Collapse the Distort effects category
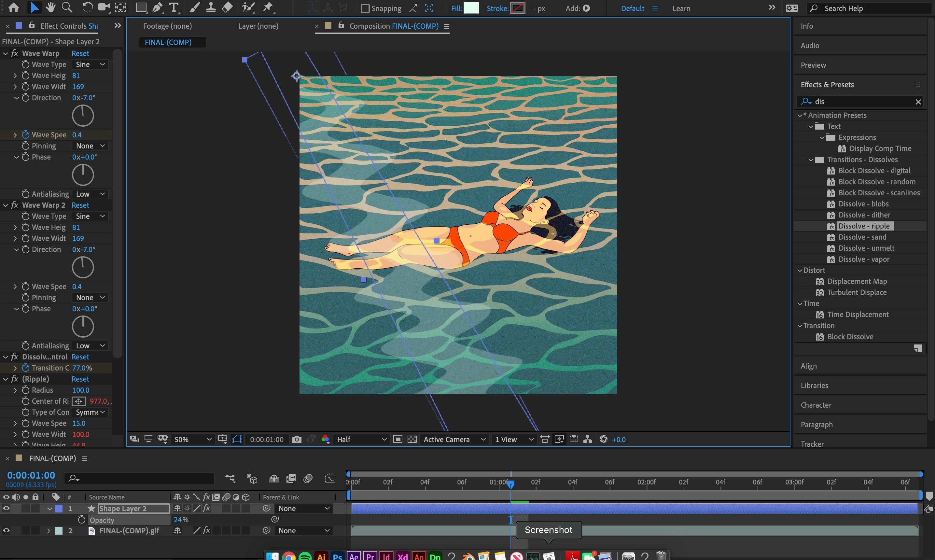 pyautogui.click(x=800, y=270)
